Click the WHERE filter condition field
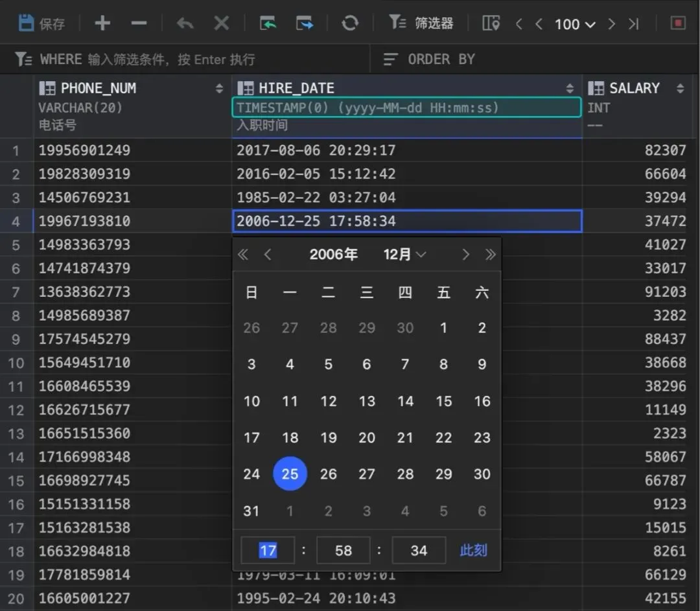700x611 pixels. (x=185, y=59)
